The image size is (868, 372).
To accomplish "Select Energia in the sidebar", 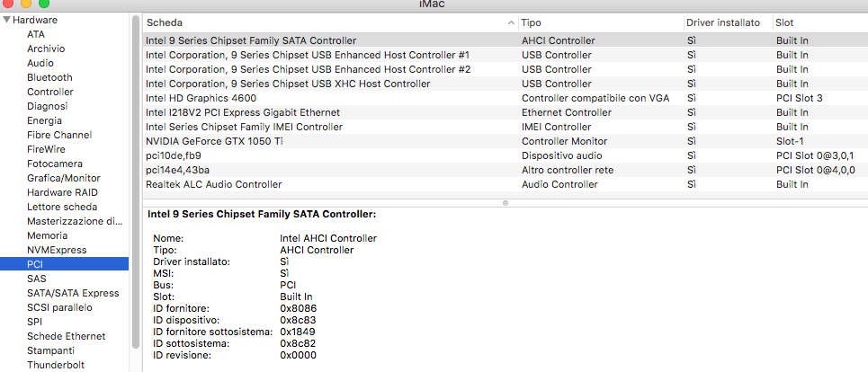I will pyautogui.click(x=44, y=120).
